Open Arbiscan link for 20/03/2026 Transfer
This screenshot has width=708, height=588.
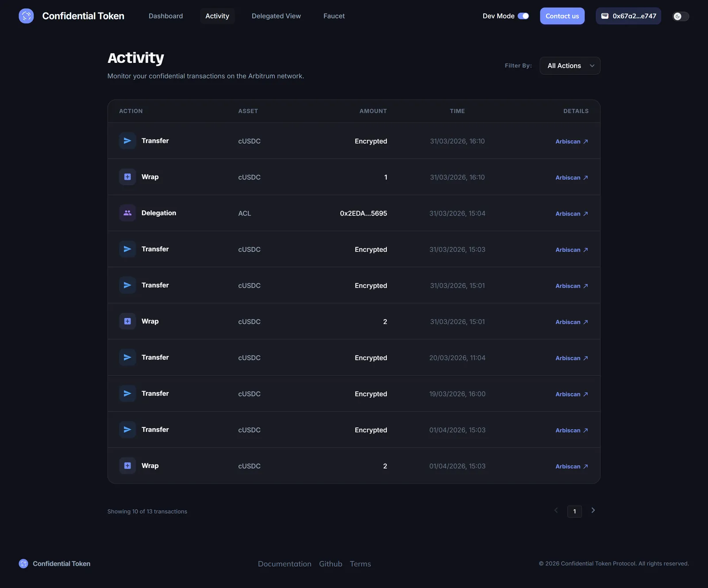click(572, 358)
